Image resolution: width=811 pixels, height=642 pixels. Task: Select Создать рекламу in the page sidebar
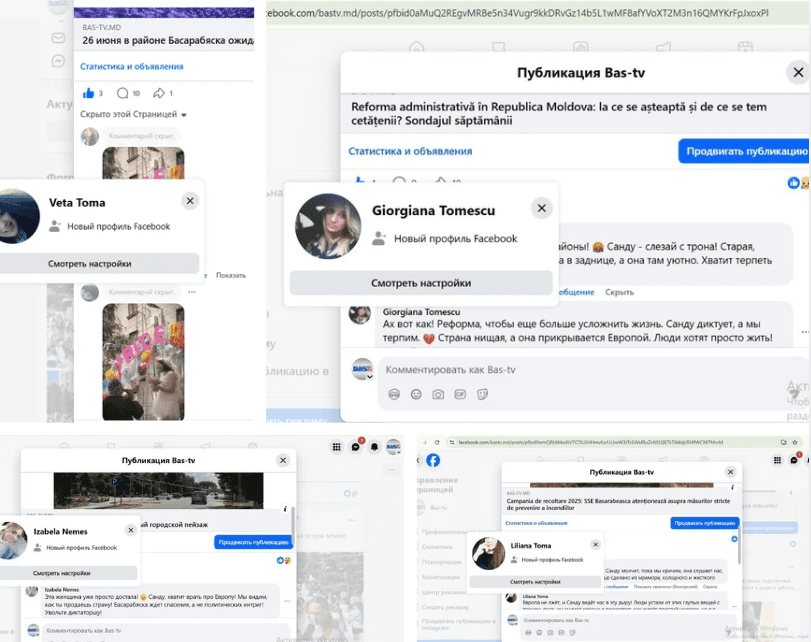pyautogui.click(x=445, y=607)
